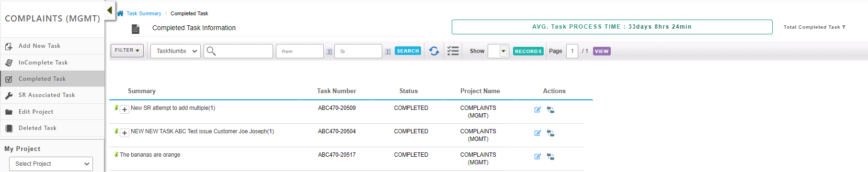
Task: Edit task ABC470-20504
Action: coord(537,133)
